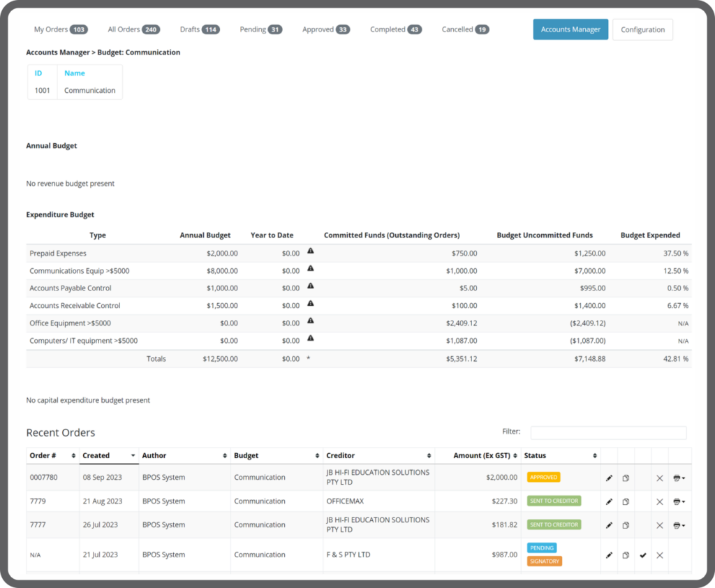Screen dimensions: 715x588
Task: Open print options for order 0007780
Action: click(x=679, y=478)
